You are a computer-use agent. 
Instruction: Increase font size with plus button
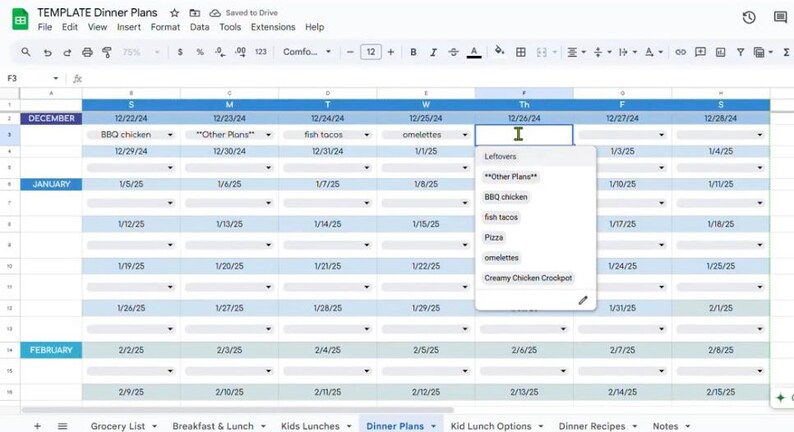click(x=390, y=52)
